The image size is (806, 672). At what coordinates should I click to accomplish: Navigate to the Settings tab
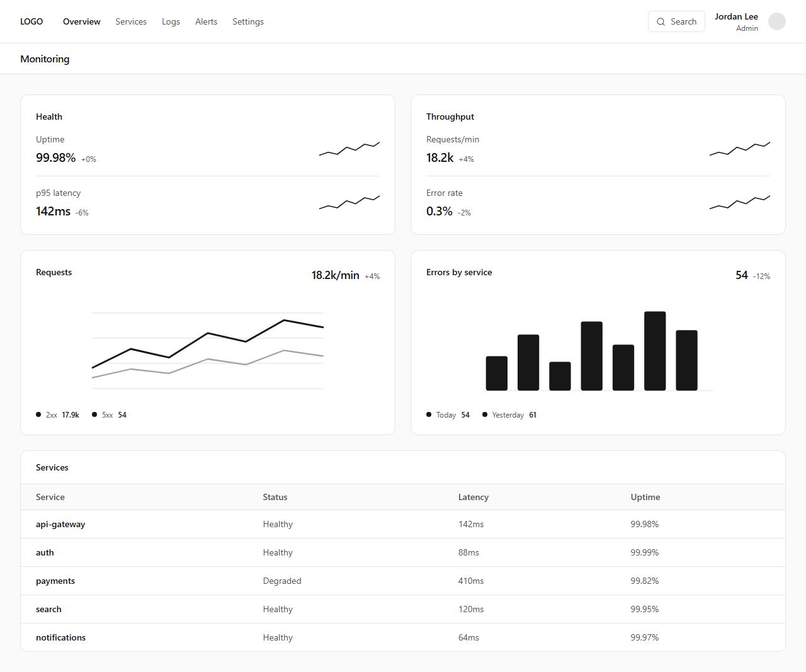[248, 21]
